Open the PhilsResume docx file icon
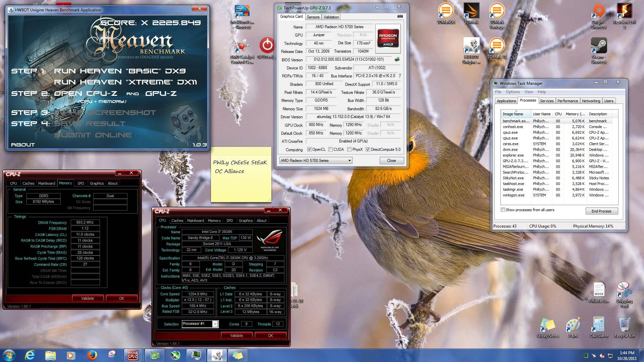This screenshot has width=644, height=362. [x=599, y=293]
